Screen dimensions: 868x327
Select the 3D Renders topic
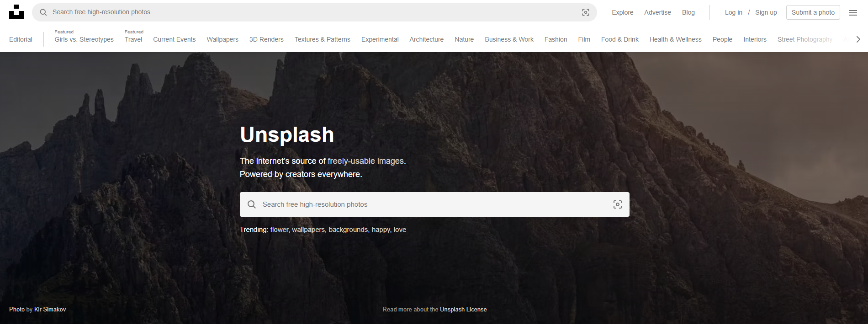coord(266,39)
